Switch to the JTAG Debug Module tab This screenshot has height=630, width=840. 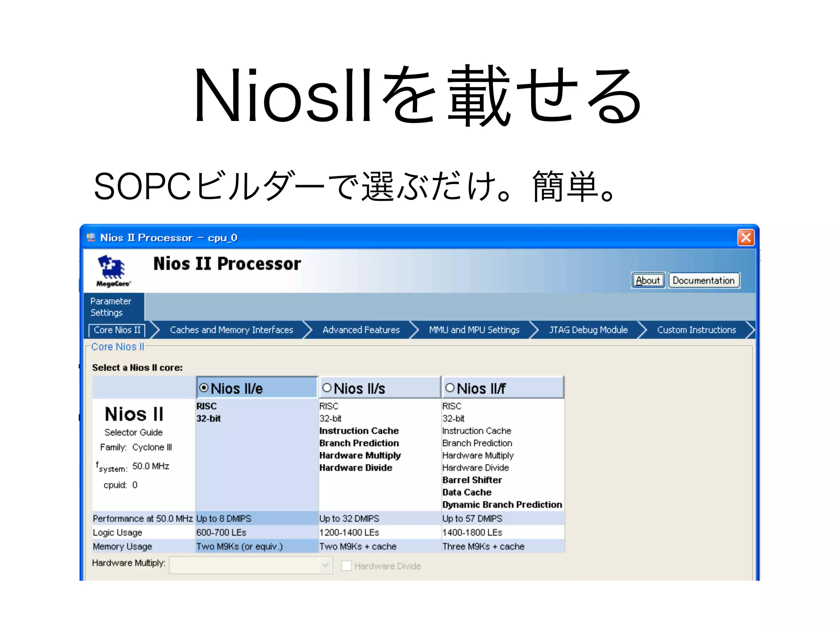[589, 330]
